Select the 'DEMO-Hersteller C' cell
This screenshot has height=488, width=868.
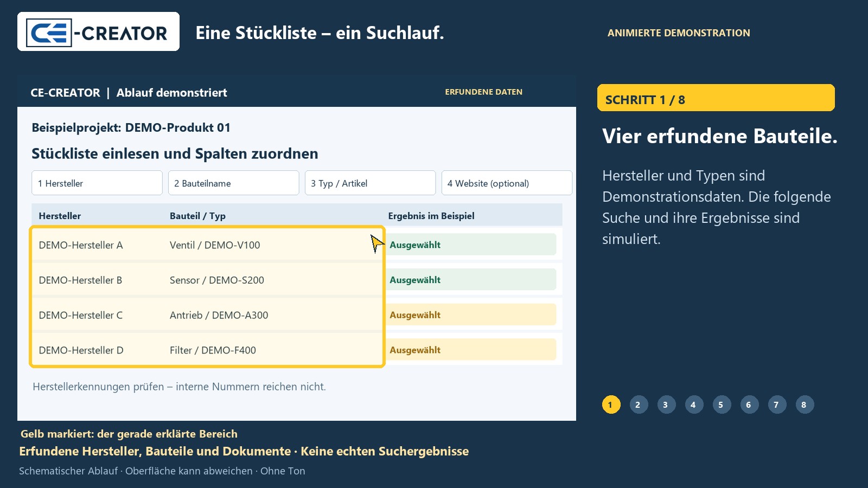coord(81,315)
